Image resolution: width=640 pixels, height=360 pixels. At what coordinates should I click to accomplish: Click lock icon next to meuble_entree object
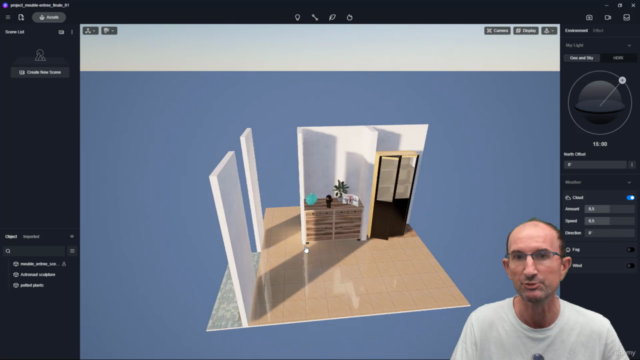click(64, 264)
